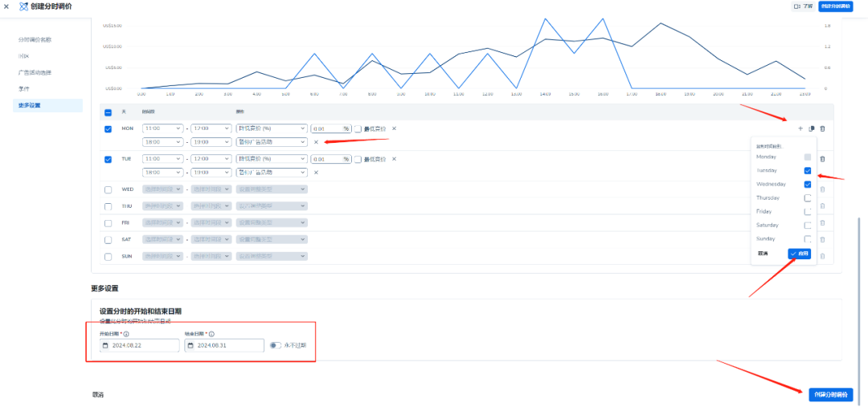Open MON 18:00 start time dropdown
The height and width of the screenshot is (411, 868).
click(x=162, y=141)
